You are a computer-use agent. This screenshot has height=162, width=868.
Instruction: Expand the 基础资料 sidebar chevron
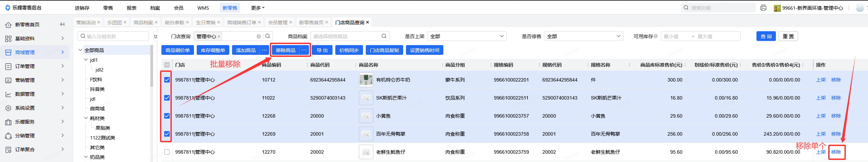pyautogui.click(x=63, y=38)
